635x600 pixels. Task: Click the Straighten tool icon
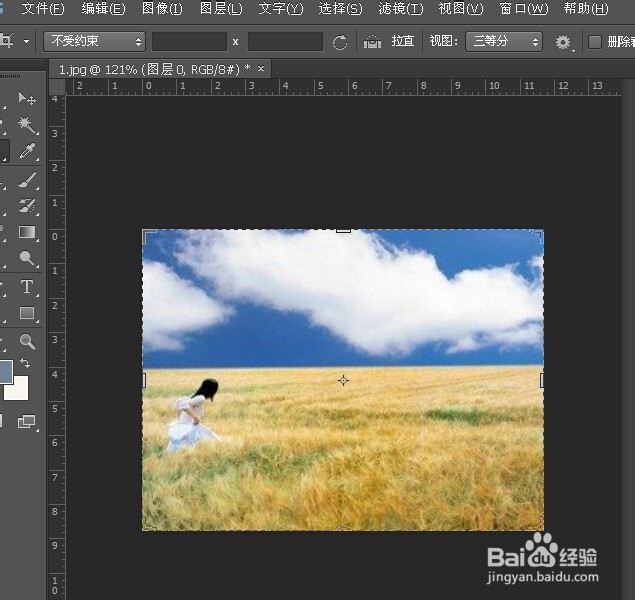click(x=372, y=42)
